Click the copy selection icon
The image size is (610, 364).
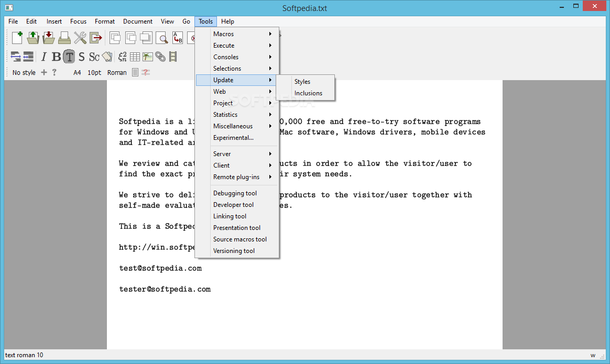(130, 38)
